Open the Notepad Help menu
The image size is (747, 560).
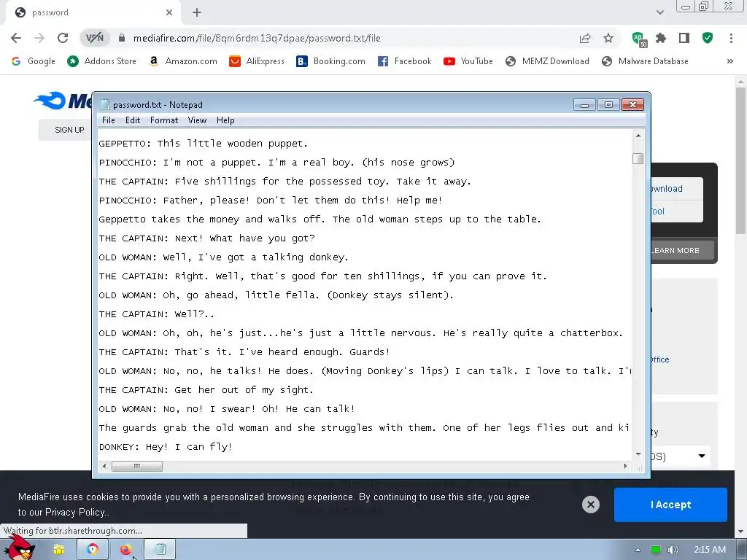225,120
